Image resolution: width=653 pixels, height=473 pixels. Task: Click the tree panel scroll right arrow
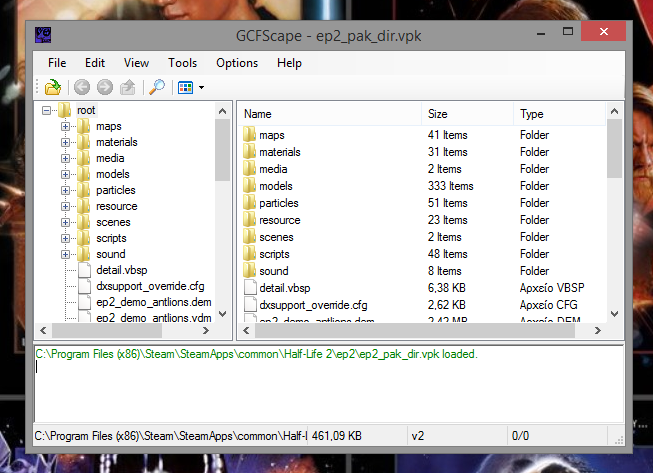[x=205, y=331]
